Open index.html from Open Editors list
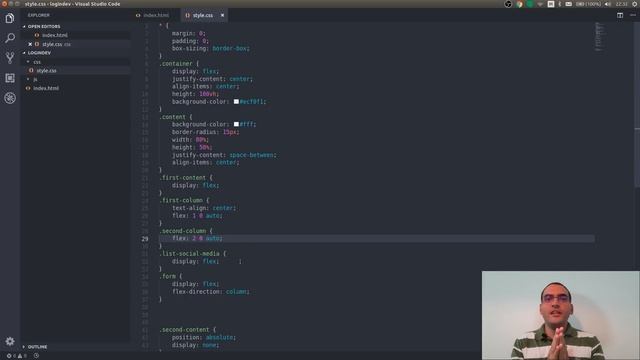The height and width of the screenshot is (360, 640). (55, 36)
